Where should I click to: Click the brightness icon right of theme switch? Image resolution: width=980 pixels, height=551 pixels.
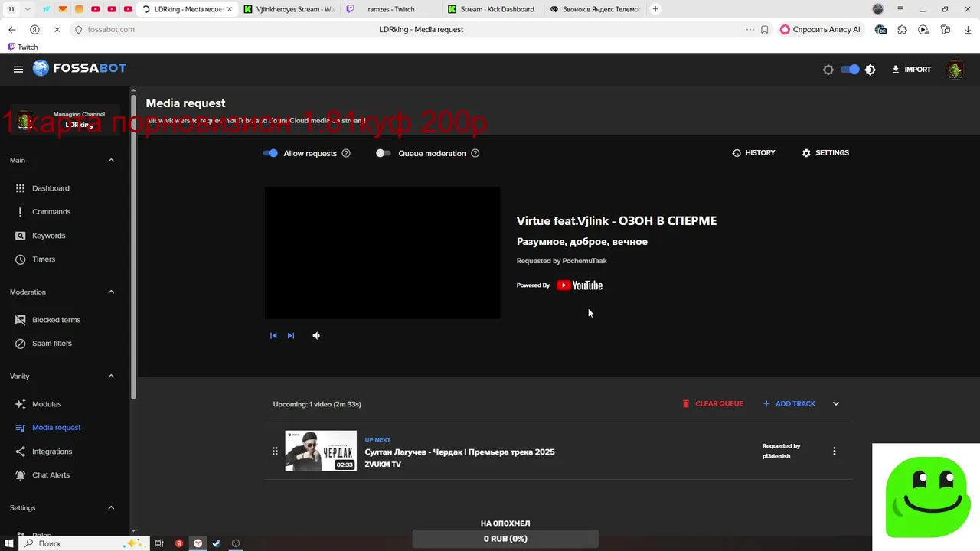coord(871,70)
